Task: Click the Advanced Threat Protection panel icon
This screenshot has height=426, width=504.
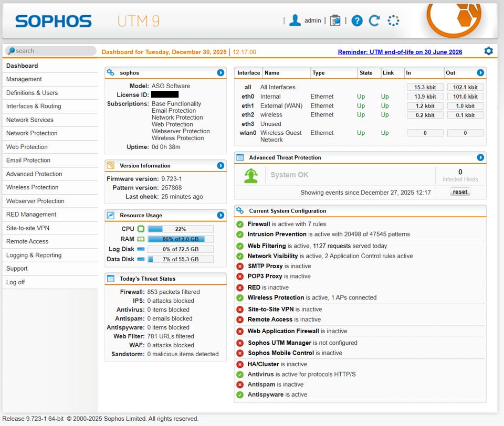Action: (240, 157)
